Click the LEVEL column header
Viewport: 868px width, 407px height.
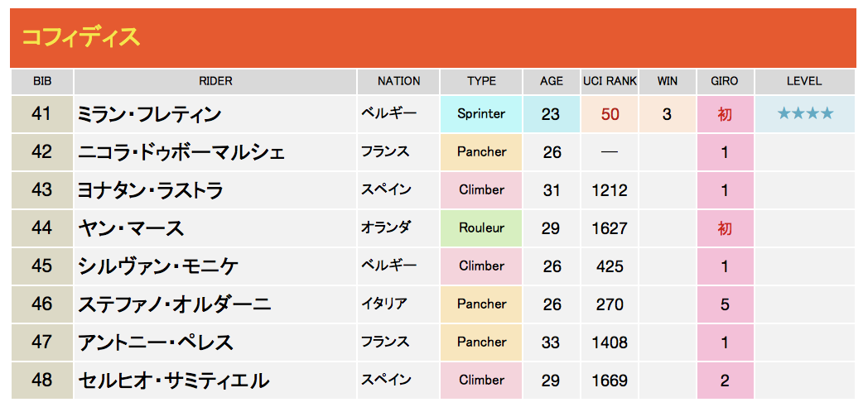click(804, 81)
